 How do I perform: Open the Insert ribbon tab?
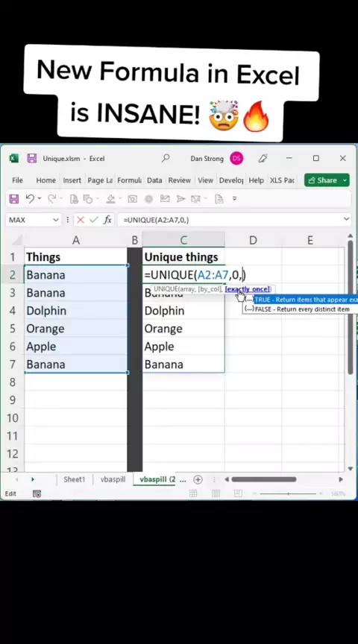[x=72, y=180]
